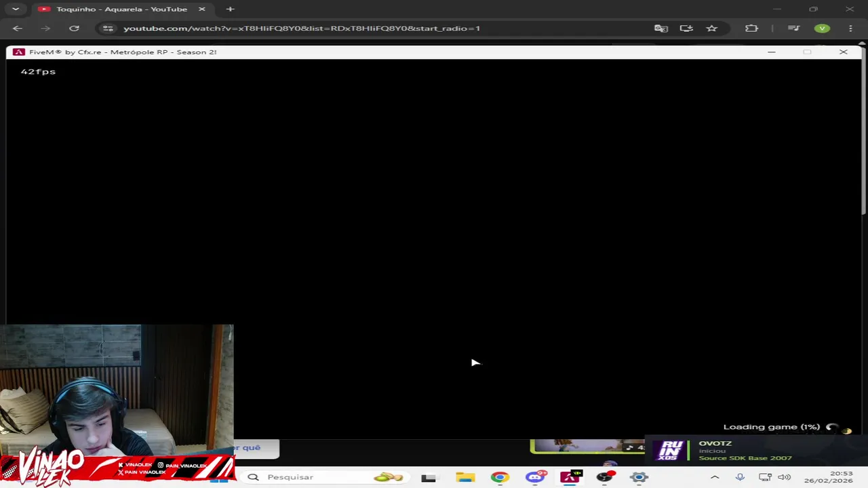Open the volume speaker icon in tray
The image size is (868, 488).
click(x=785, y=477)
